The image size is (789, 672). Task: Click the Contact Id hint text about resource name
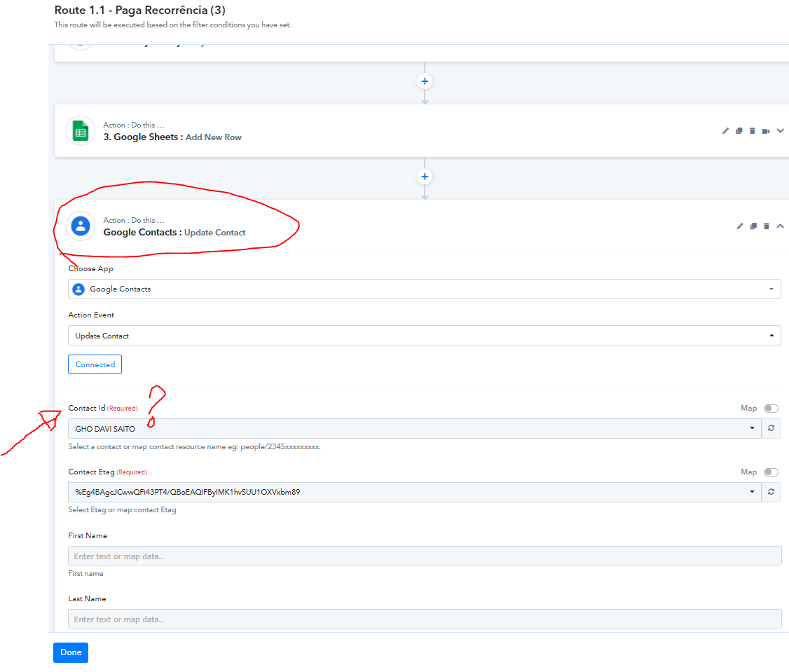[x=194, y=446]
